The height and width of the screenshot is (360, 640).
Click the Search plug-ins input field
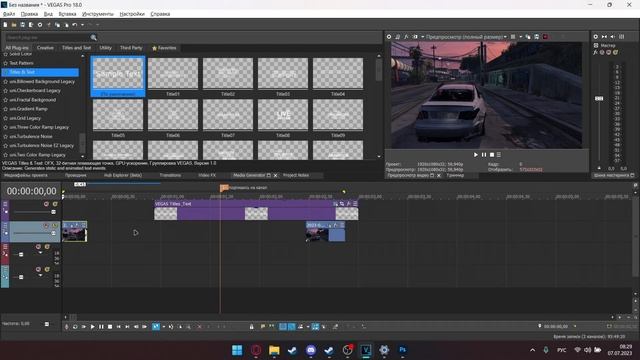(47, 38)
